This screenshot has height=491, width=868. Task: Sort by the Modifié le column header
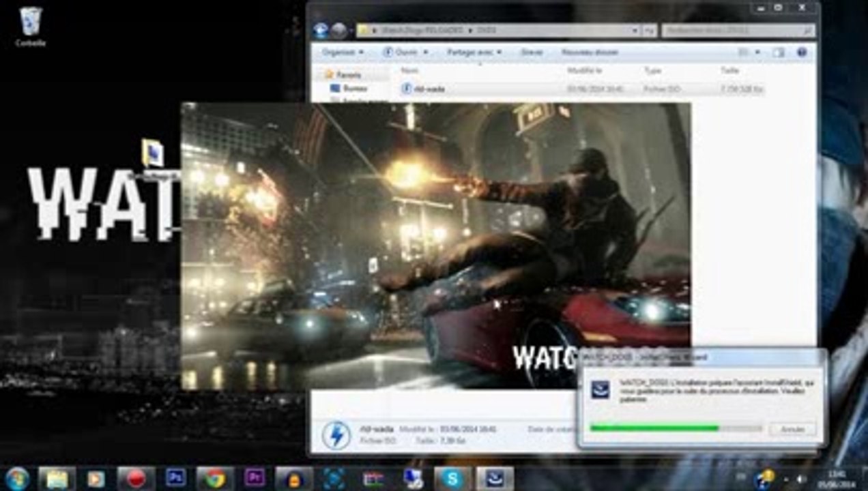585,70
